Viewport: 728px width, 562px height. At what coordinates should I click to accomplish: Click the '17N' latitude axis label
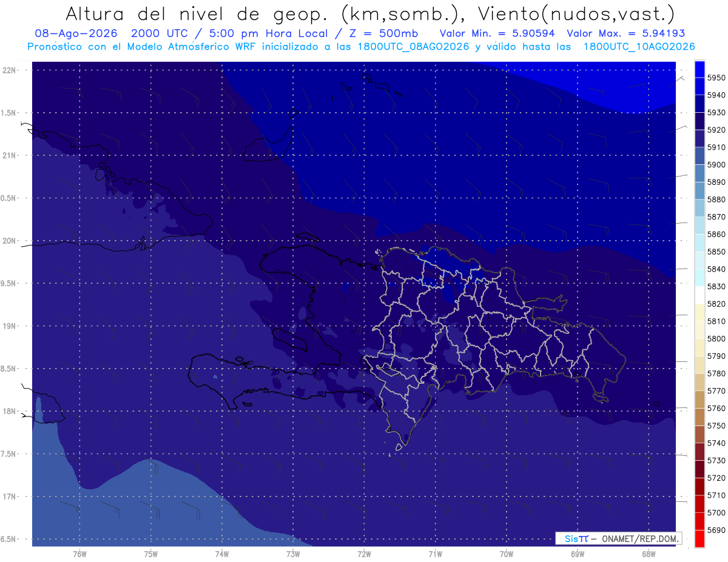tap(8, 497)
